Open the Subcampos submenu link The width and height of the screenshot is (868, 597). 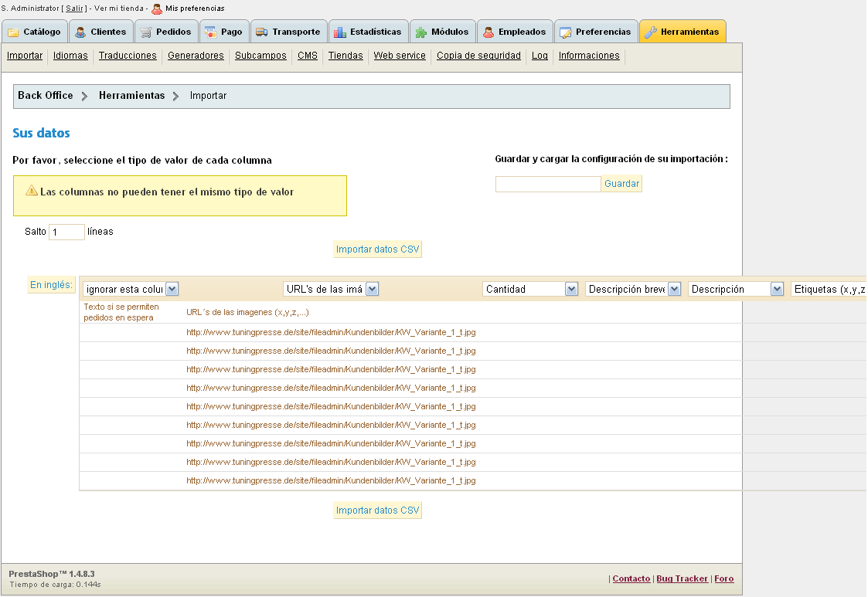pos(260,56)
